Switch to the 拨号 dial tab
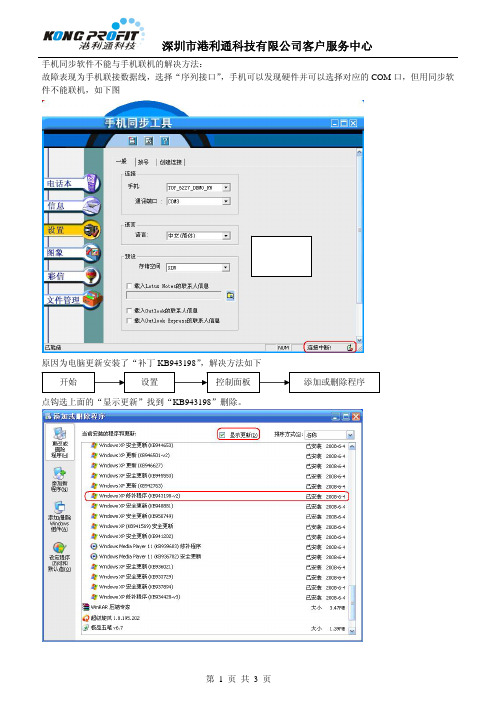 click(143, 162)
